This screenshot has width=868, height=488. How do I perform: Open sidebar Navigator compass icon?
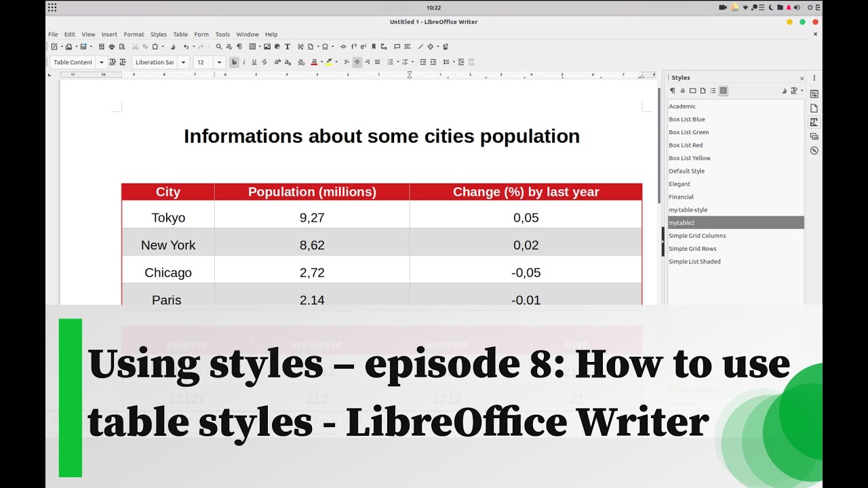(x=814, y=150)
